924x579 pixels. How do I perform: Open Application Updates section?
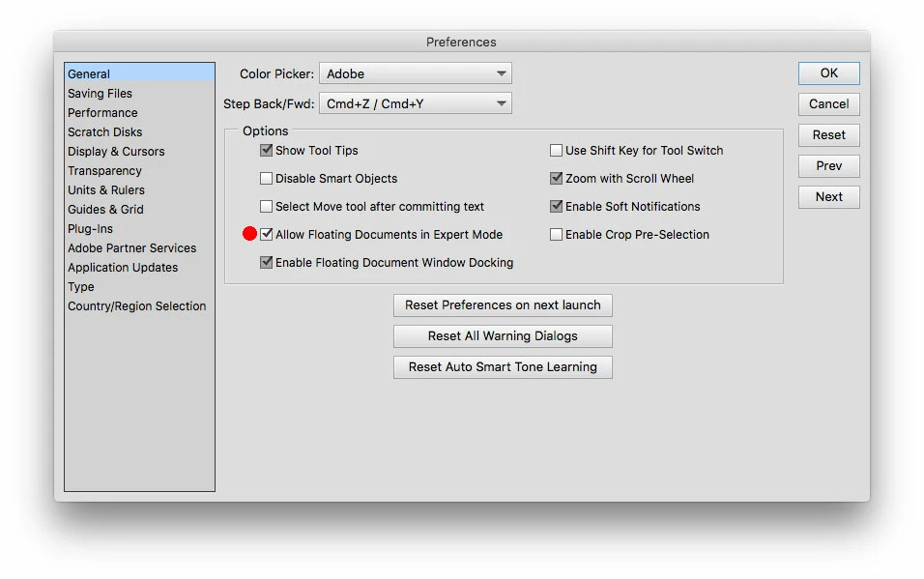coord(139,268)
